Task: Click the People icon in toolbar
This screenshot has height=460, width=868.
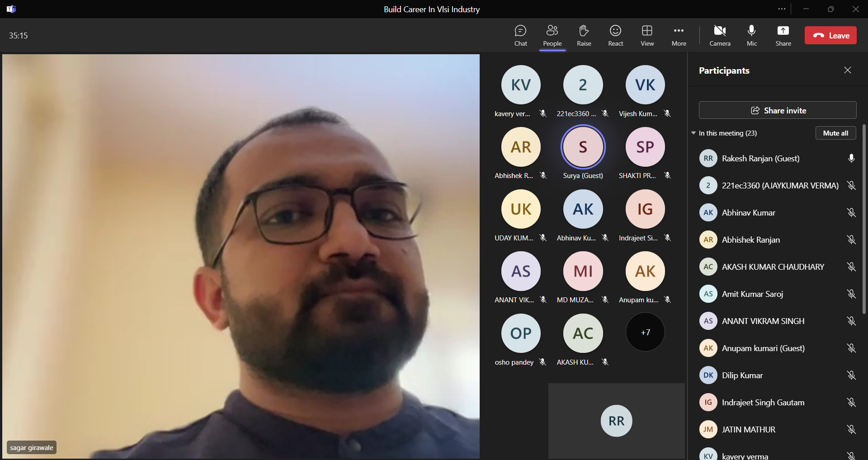Action: coord(552,36)
